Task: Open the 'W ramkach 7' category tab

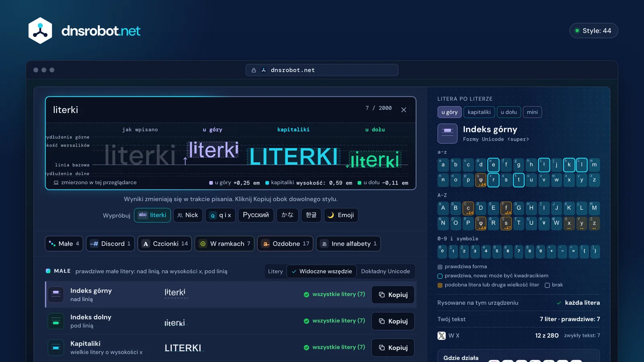Action: [225, 244]
